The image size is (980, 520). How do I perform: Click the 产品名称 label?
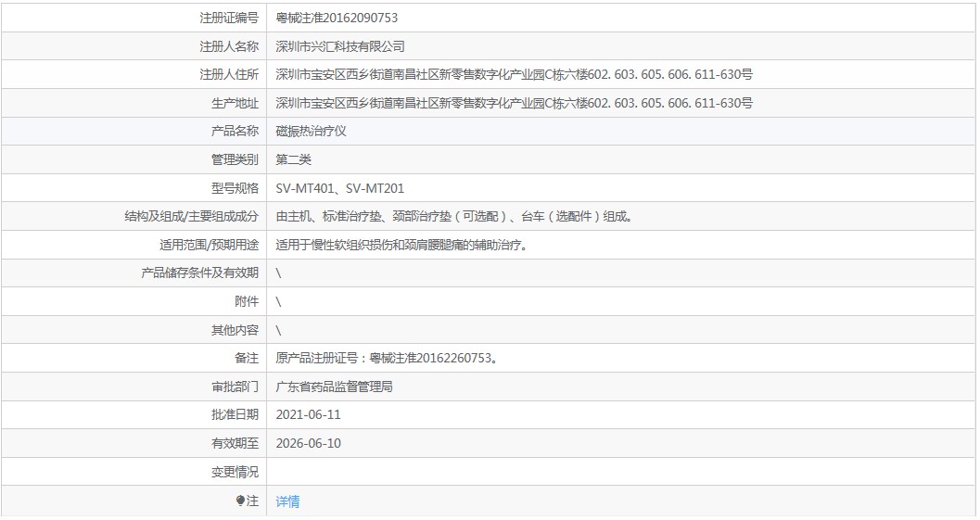(x=235, y=132)
